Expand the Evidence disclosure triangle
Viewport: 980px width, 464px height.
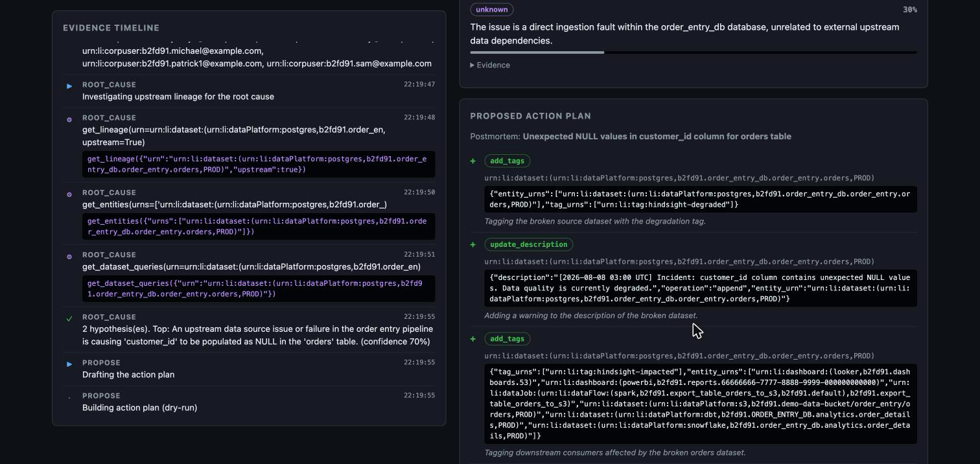coord(472,65)
